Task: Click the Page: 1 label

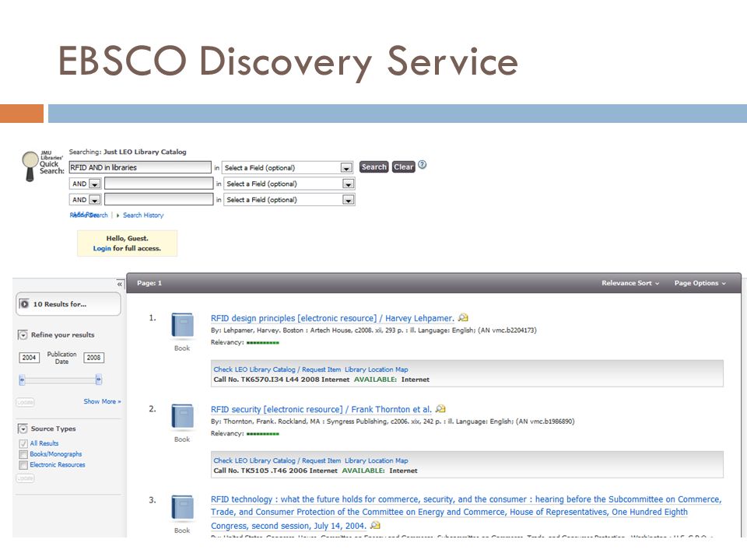Action: click(x=149, y=283)
